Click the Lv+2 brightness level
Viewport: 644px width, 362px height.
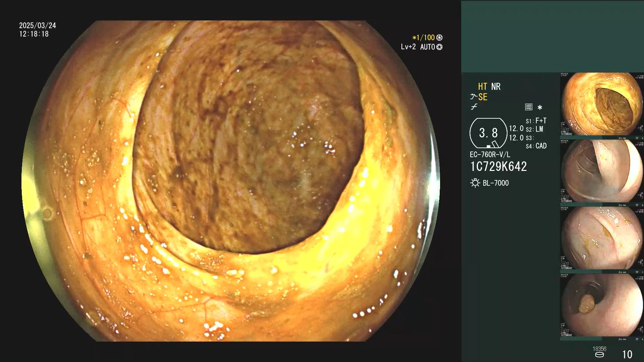click(408, 47)
